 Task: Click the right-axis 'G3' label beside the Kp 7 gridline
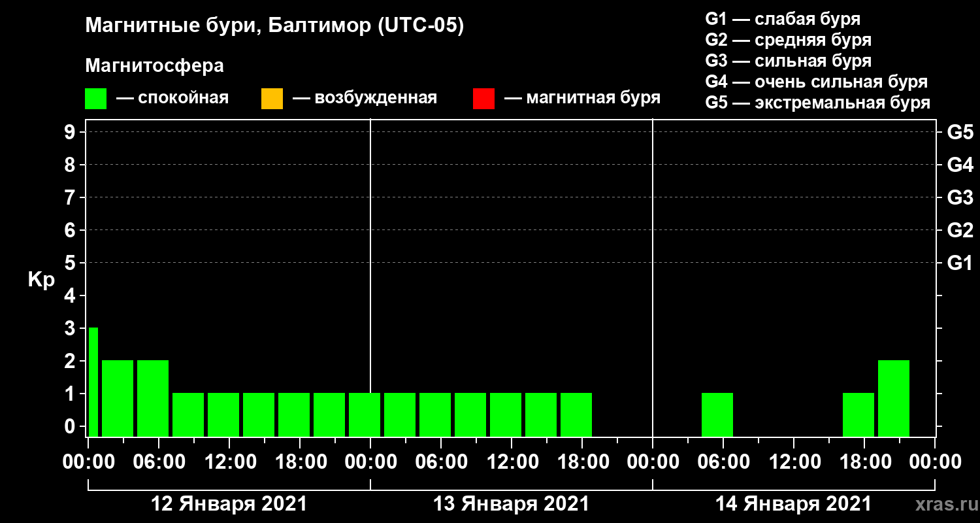(960, 197)
